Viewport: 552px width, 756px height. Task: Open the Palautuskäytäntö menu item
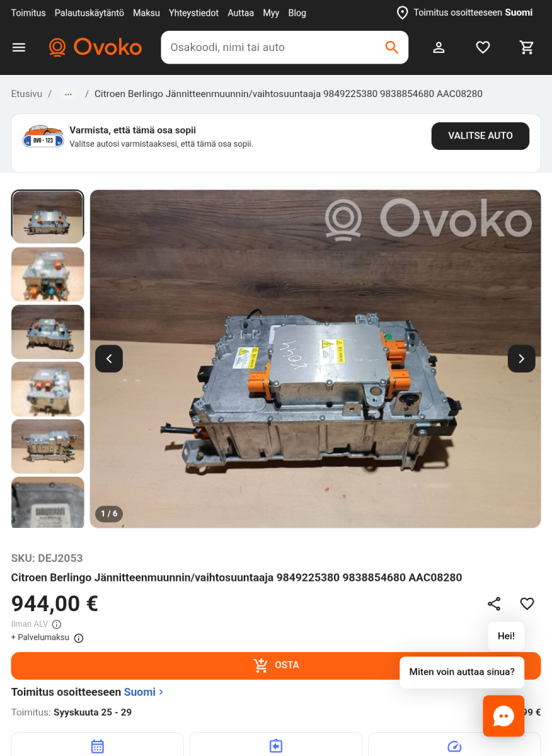tap(89, 13)
